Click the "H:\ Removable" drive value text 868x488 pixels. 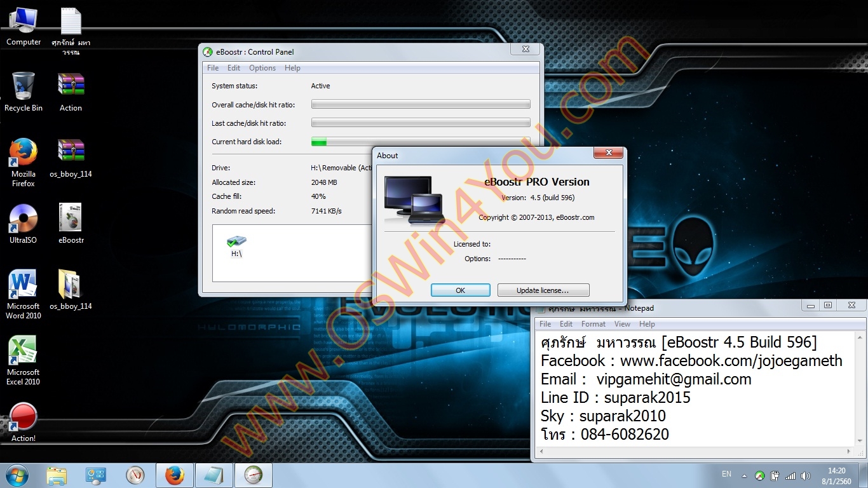click(341, 168)
